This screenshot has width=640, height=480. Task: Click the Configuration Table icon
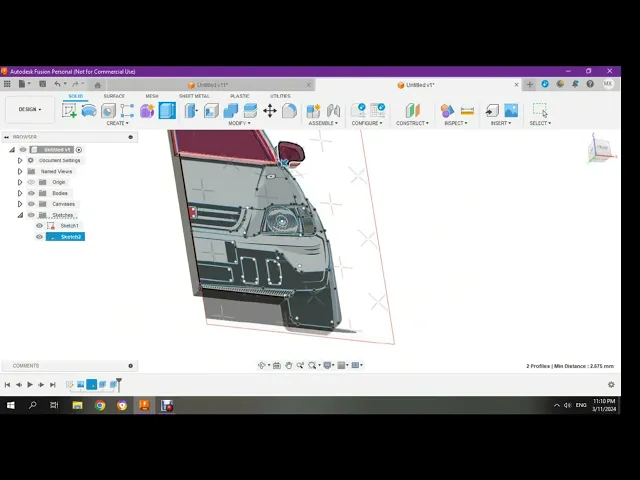click(x=378, y=110)
